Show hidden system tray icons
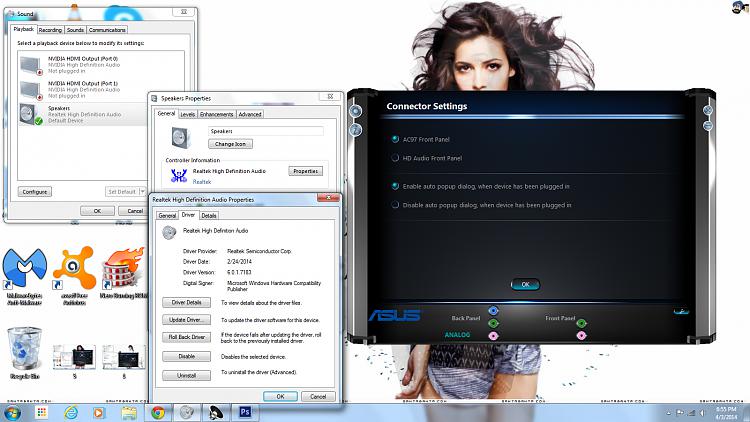The height and width of the screenshot is (422, 750). click(x=668, y=413)
